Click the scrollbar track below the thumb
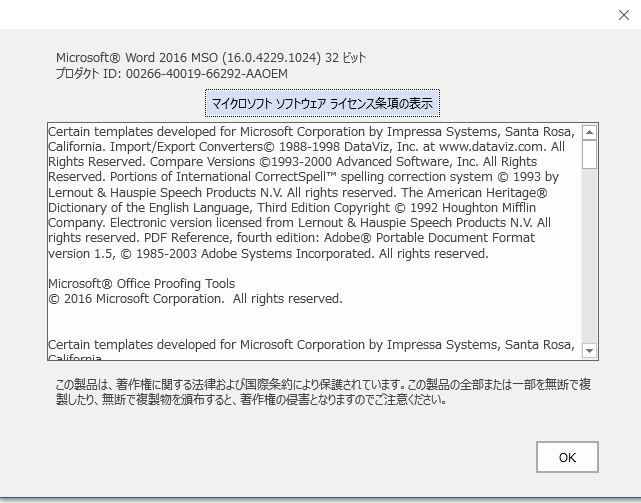 coord(589,256)
